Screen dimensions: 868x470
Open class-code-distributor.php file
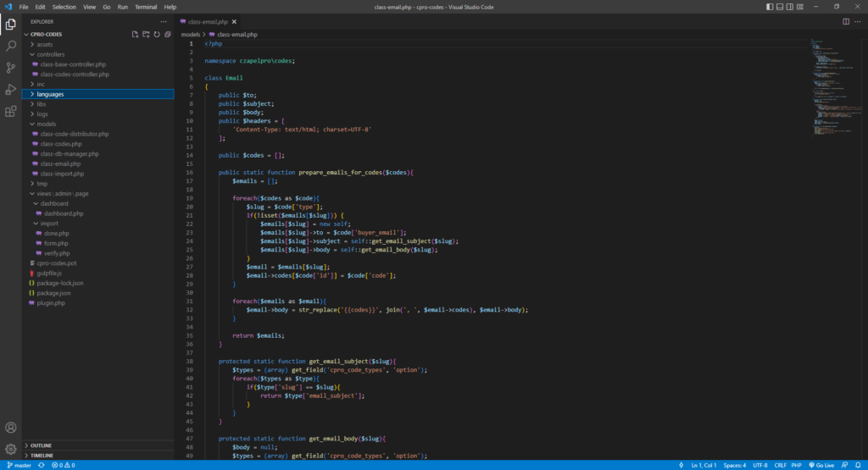[75, 134]
